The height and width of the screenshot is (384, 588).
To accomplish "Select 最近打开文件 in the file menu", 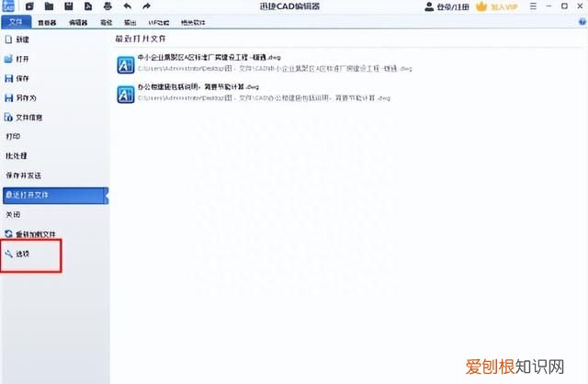I will click(55, 196).
